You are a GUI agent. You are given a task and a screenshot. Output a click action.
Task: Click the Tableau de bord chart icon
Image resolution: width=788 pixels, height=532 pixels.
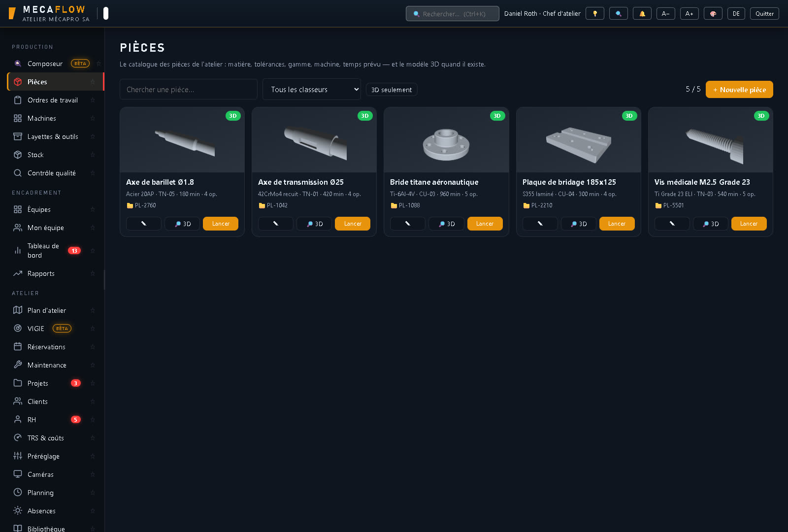[x=18, y=251]
